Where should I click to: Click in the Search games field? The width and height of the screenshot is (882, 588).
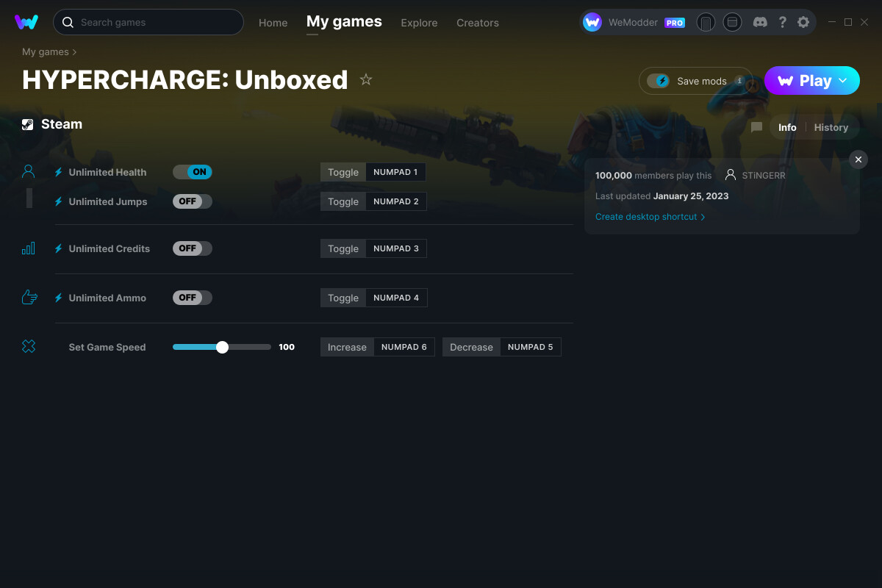tap(148, 22)
